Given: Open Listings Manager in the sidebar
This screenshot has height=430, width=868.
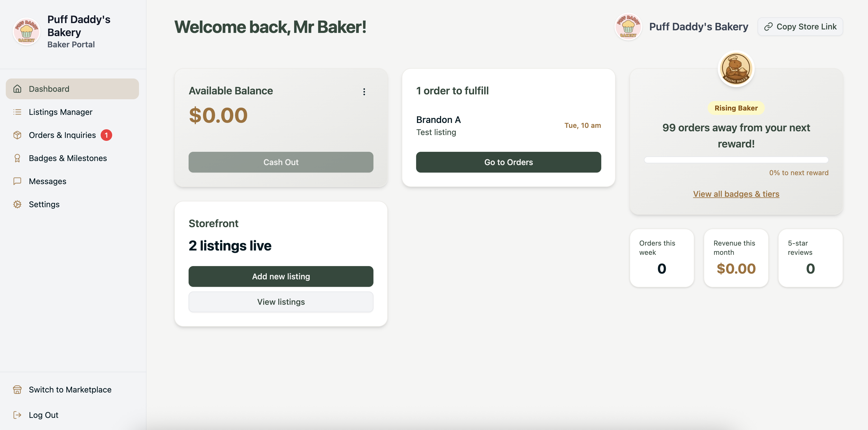Looking at the screenshot, I should (61, 112).
